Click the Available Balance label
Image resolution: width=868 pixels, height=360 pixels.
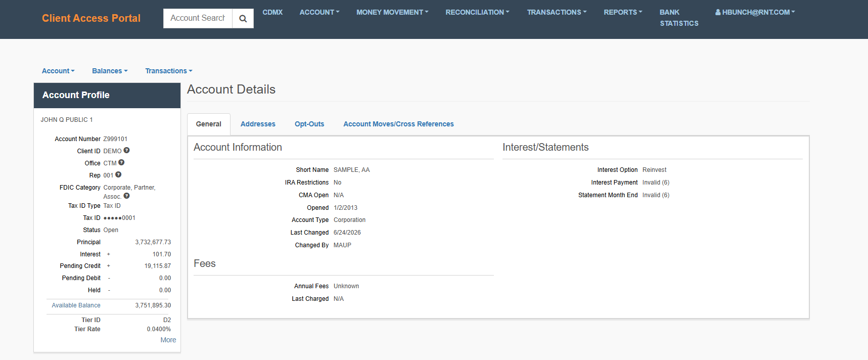(x=76, y=305)
